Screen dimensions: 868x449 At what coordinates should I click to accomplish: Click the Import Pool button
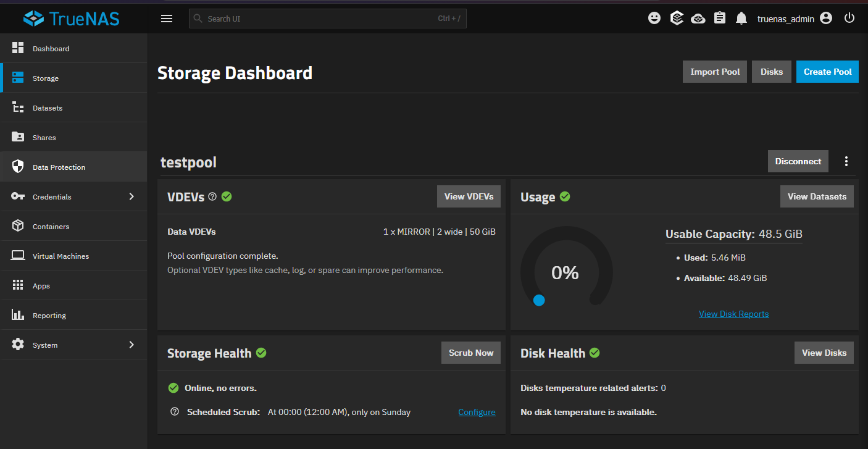pos(715,72)
